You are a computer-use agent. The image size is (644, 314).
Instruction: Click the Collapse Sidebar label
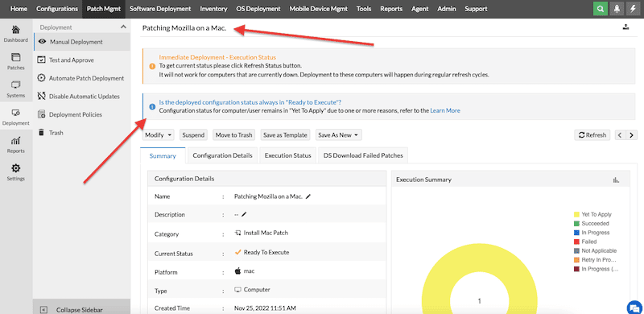pos(79,310)
